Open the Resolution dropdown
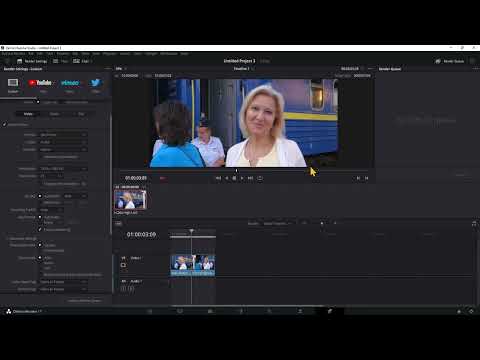Screen dimensions: 480x360 pyautogui.click(x=63, y=169)
